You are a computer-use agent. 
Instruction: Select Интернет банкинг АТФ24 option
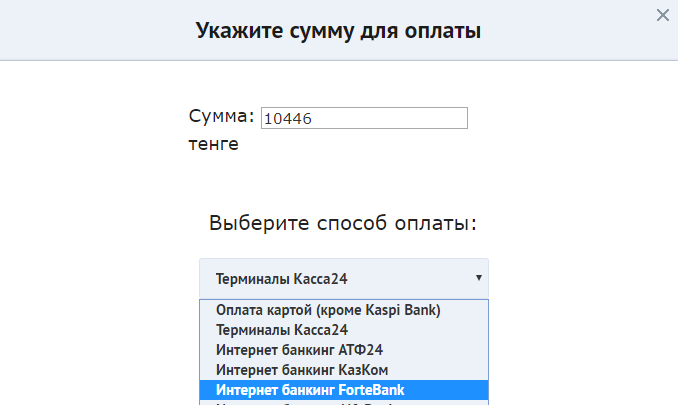(x=344, y=350)
